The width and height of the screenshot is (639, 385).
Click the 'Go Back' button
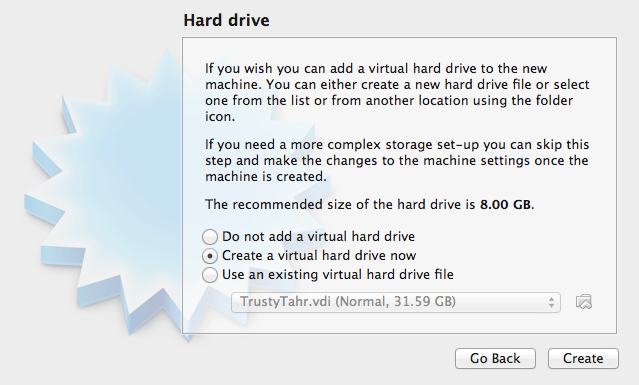[x=495, y=359]
